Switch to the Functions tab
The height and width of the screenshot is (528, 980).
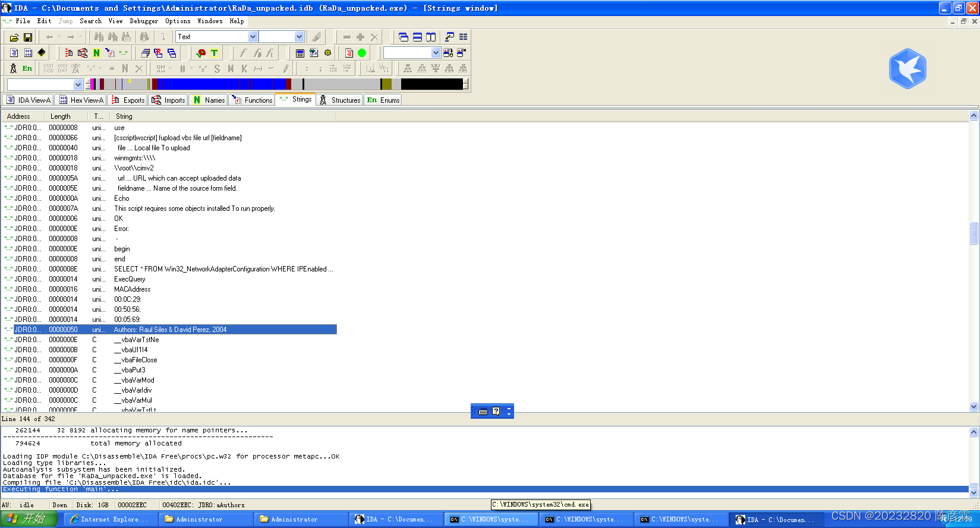coord(252,100)
